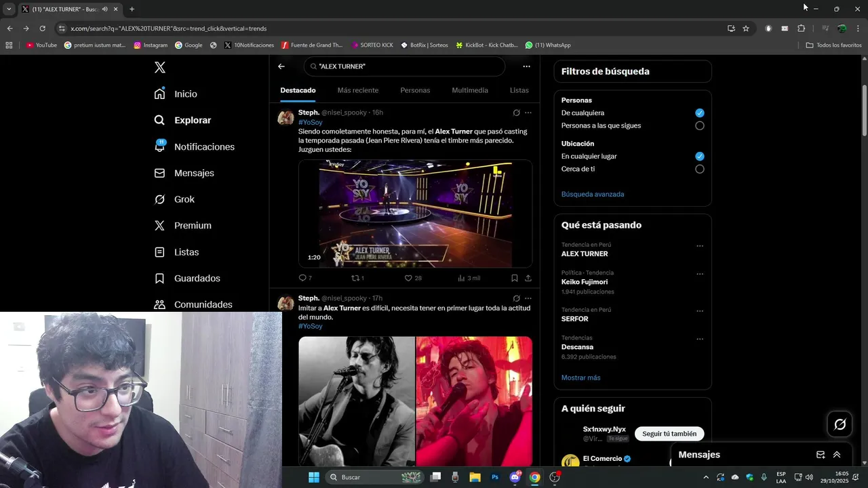Share the 16h Steph tweet
The width and height of the screenshot is (868, 488).
[x=528, y=278]
